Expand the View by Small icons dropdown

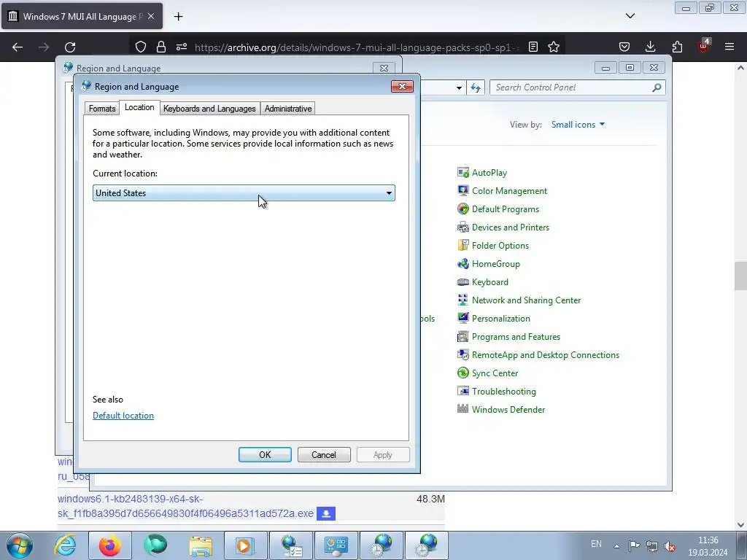(578, 125)
